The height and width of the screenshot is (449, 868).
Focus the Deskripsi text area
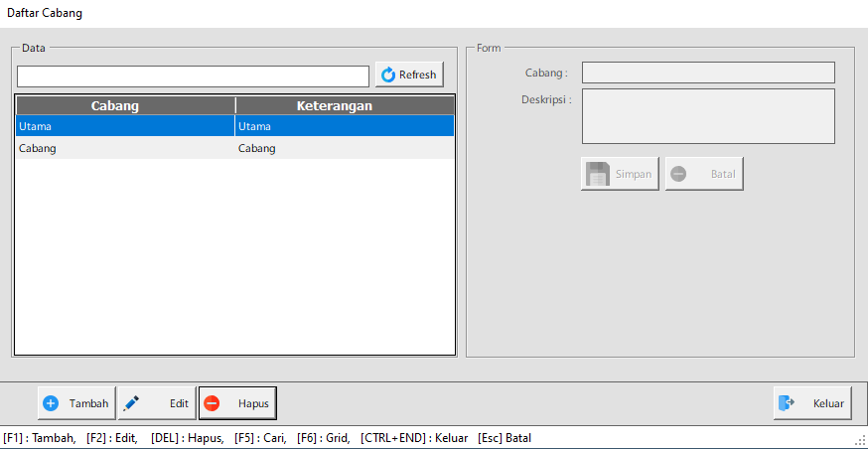coord(707,116)
